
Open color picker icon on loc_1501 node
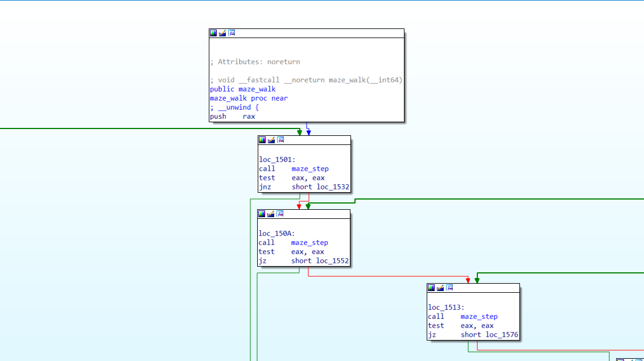click(262, 140)
